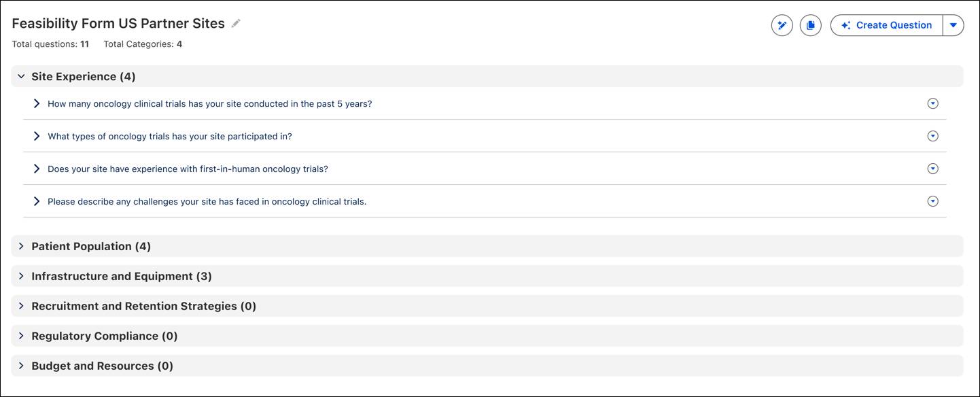Expand the Patient Population category

(x=21, y=246)
